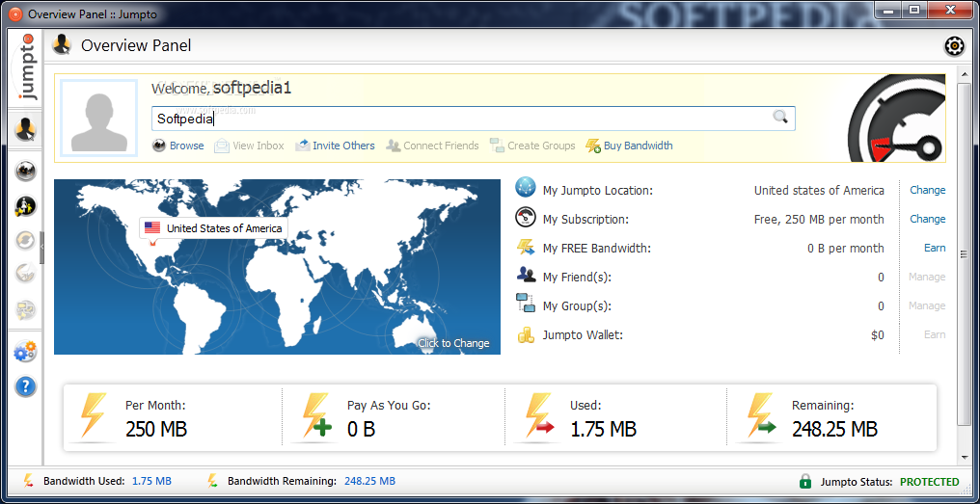
Task: Click the Used lightning with red arrow icon
Action: [x=539, y=415]
